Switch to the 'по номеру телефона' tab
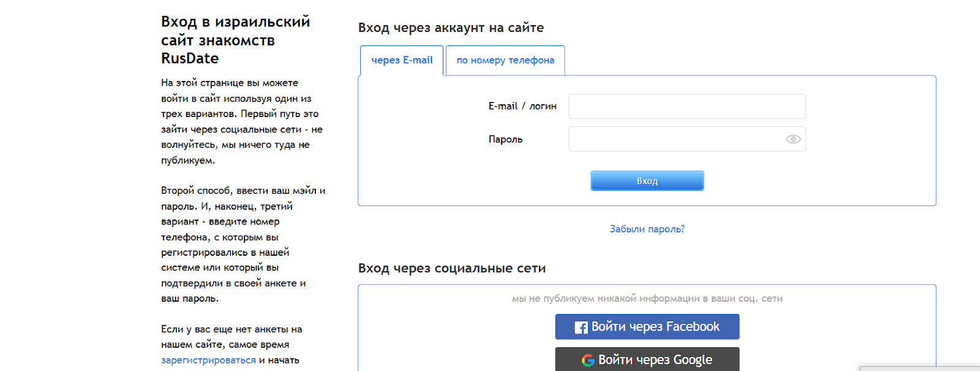 tap(505, 60)
